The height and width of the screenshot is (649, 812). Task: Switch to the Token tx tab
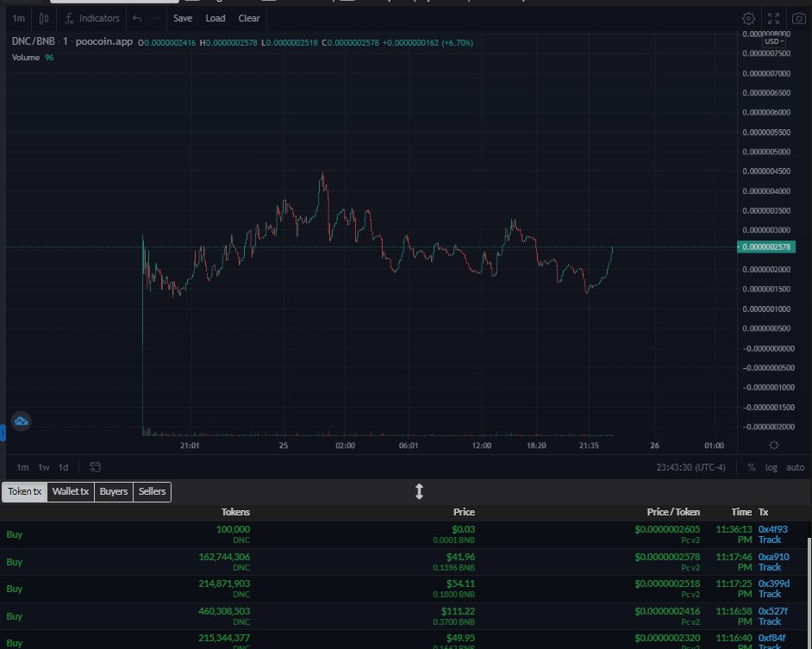[x=24, y=491]
